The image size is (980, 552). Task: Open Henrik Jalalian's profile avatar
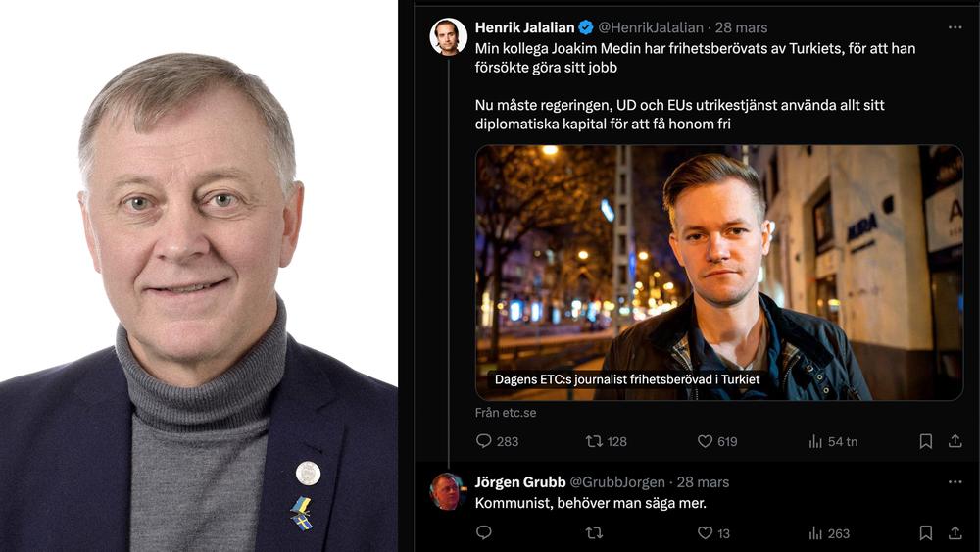tap(448, 37)
